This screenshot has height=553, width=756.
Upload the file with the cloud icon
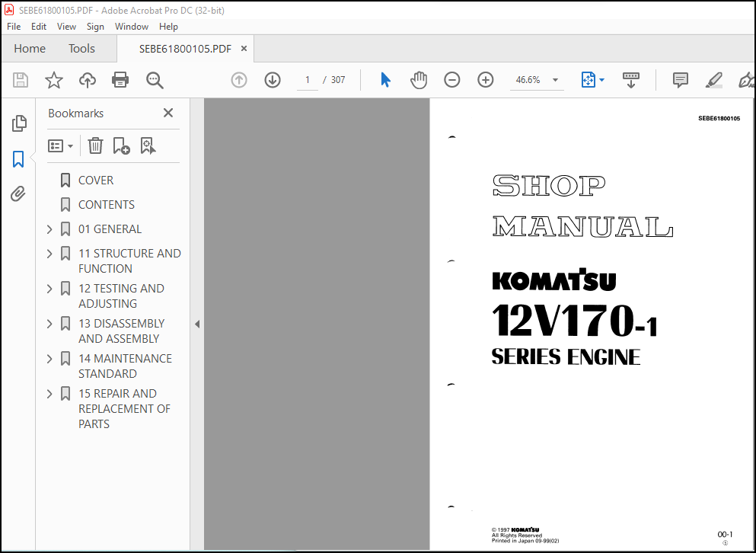[x=88, y=80]
